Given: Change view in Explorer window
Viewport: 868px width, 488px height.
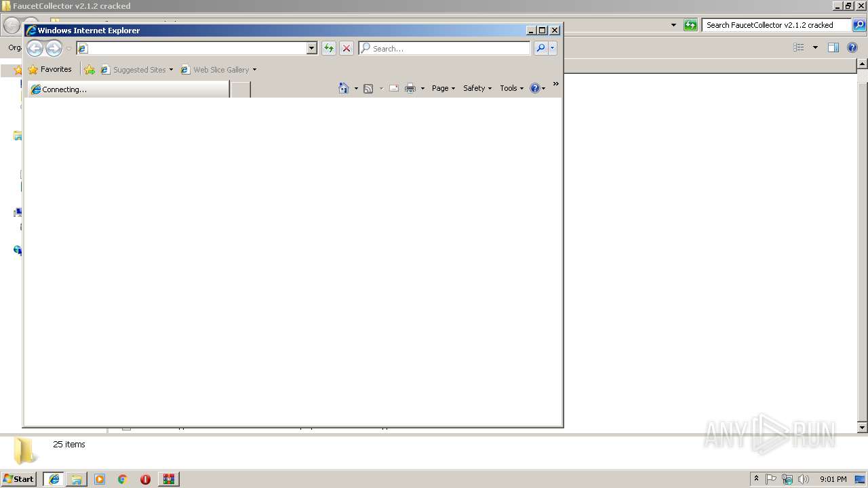Looking at the screenshot, I should [x=799, y=47].
